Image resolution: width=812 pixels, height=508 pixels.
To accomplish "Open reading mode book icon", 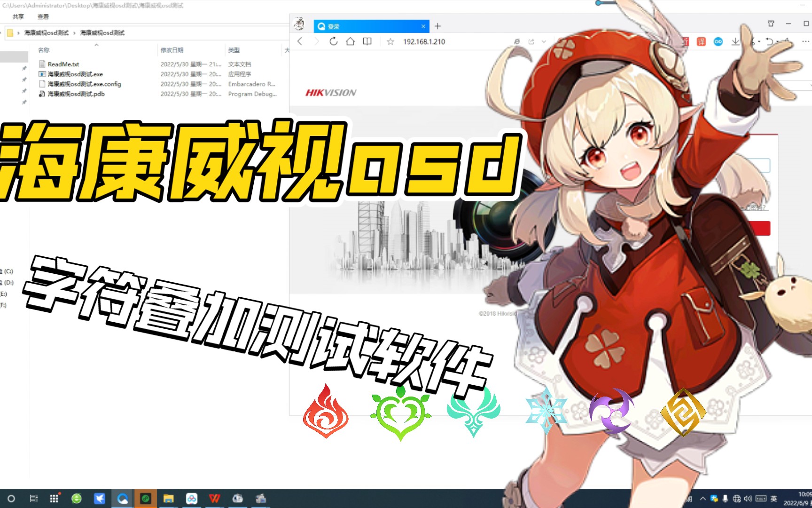I will (x=367, y=41).
